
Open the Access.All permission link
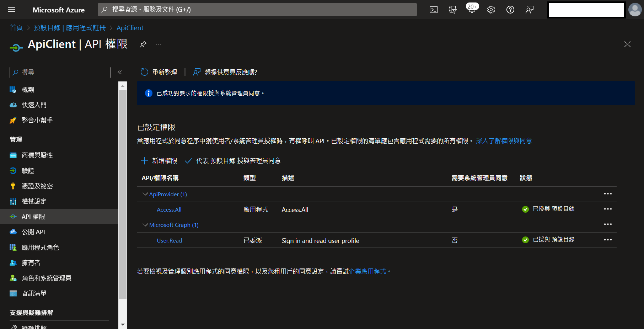coord(169,210)
